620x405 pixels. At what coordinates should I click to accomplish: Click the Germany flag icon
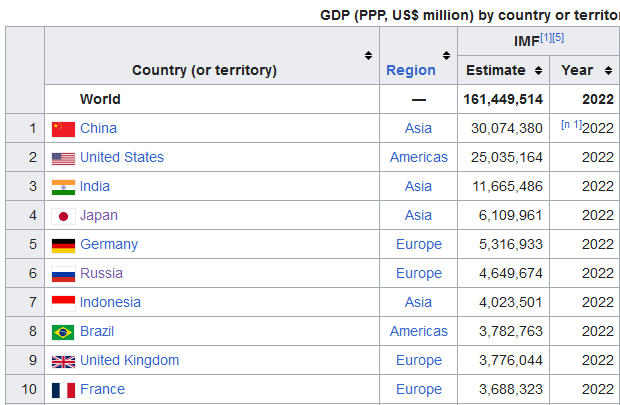pos(63,246)
